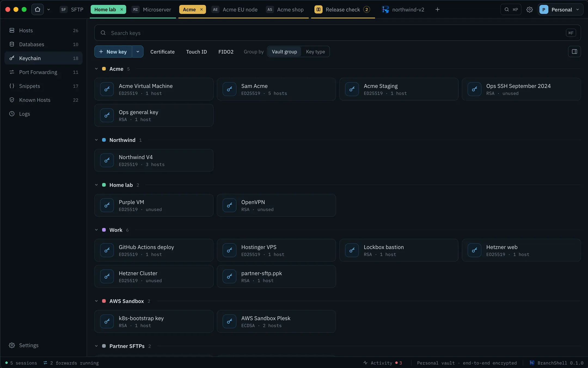Open the Personal vault dropdown
This screenshot has width=588, height=368.
click(x=561, y=10)
